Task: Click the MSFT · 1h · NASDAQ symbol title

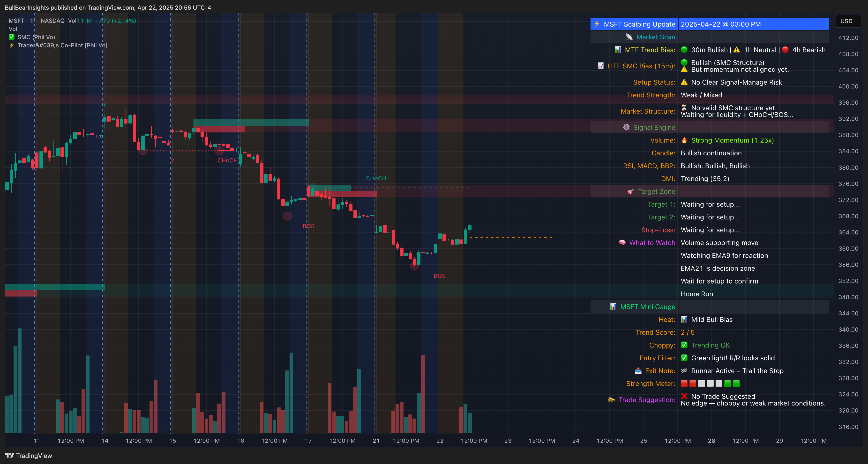Action: pyautogui.click(x=36, y=21)
